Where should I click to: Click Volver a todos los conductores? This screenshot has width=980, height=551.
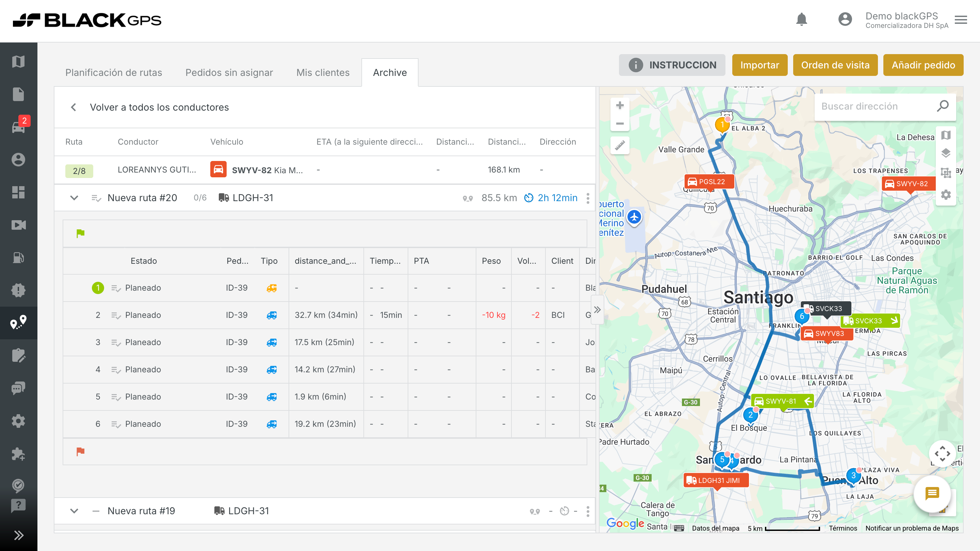click(x=159, y=107)
